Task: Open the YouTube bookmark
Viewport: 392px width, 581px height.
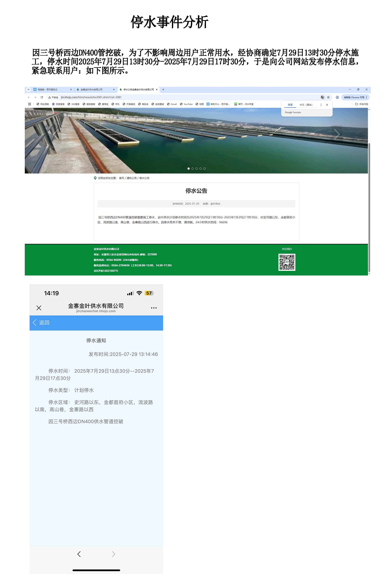Action: point(186,104)
